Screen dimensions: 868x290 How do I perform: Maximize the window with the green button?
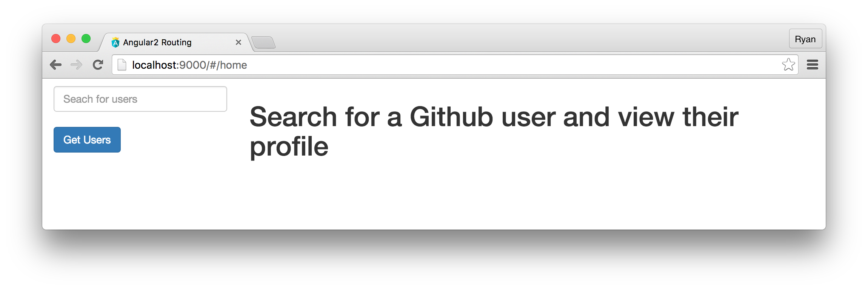coord(86,39)
